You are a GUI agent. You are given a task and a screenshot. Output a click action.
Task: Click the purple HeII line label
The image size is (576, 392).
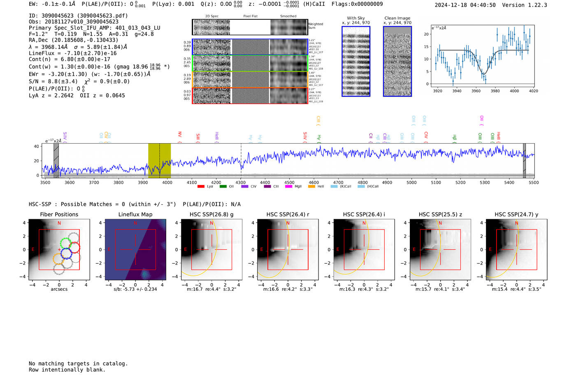click(217, 137)
